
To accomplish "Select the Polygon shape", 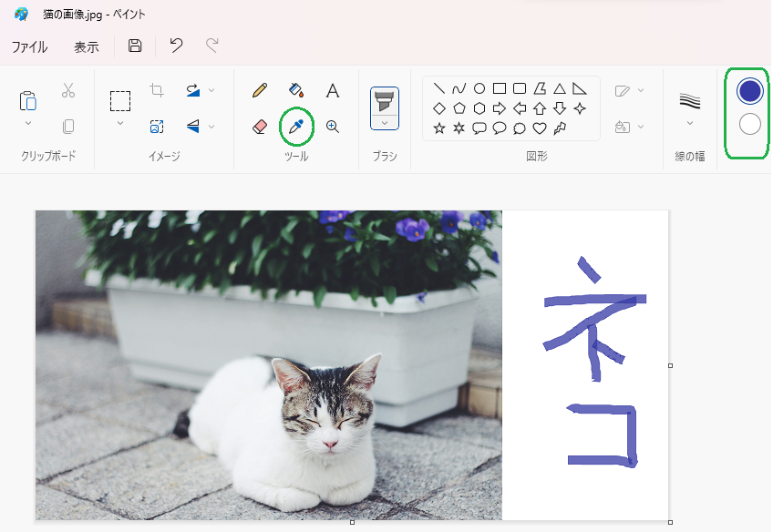I will pos(540,88).
